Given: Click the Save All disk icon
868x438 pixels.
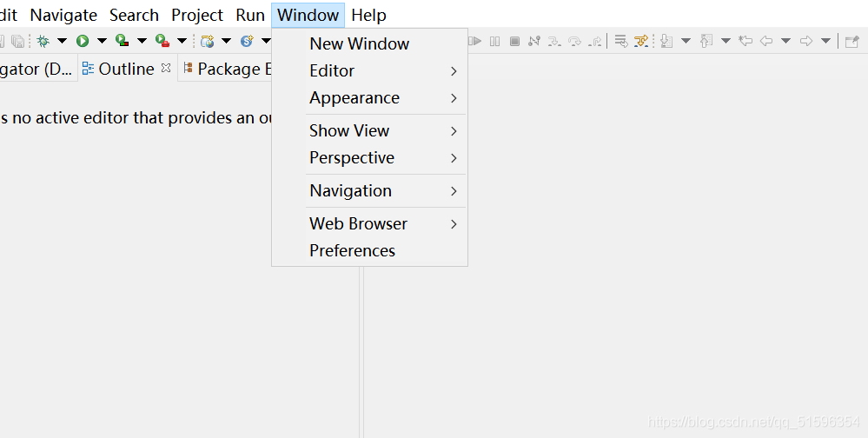Looking at the screenshot, I should point(17,41).
